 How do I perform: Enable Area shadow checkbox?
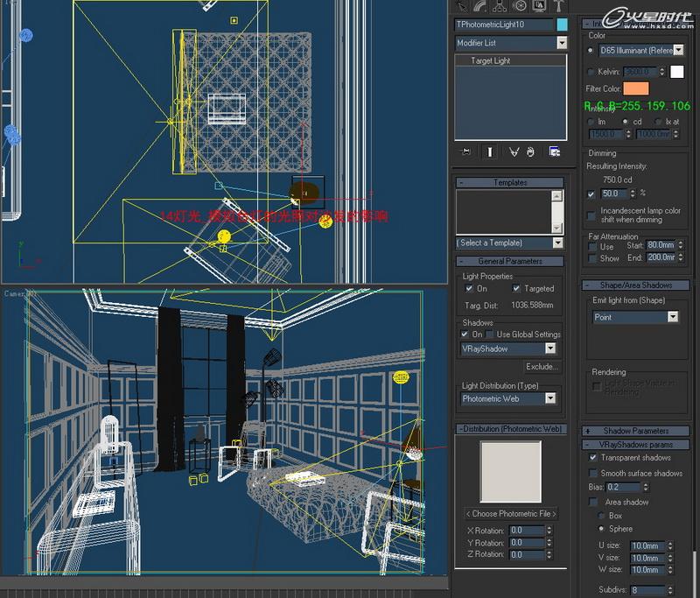point(593,502)
